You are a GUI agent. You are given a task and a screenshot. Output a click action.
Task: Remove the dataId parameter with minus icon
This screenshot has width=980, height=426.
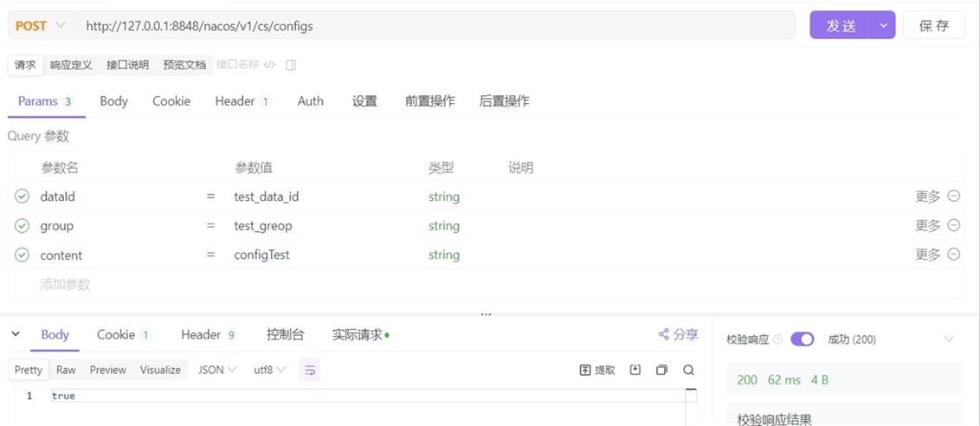[953, 197]
